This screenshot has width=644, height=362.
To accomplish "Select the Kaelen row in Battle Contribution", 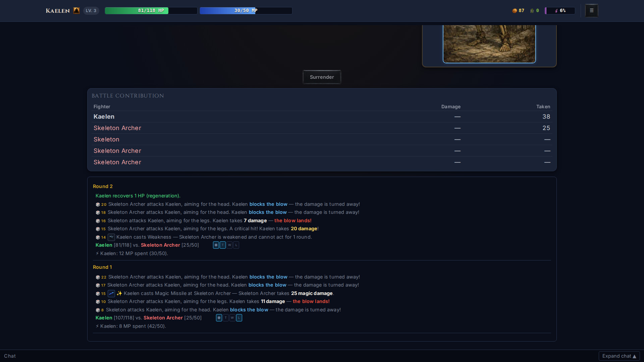I will coord(322,117).
